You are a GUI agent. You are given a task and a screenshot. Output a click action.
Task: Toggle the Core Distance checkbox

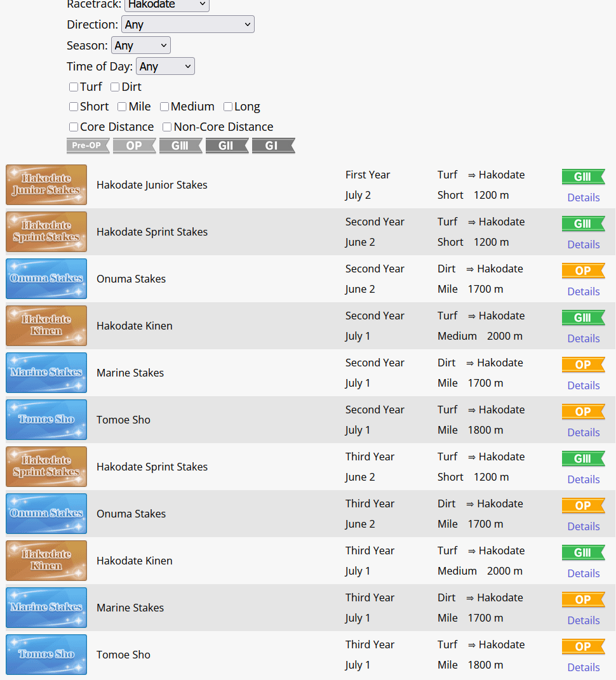pyautogui.click(x=74, y=127)
